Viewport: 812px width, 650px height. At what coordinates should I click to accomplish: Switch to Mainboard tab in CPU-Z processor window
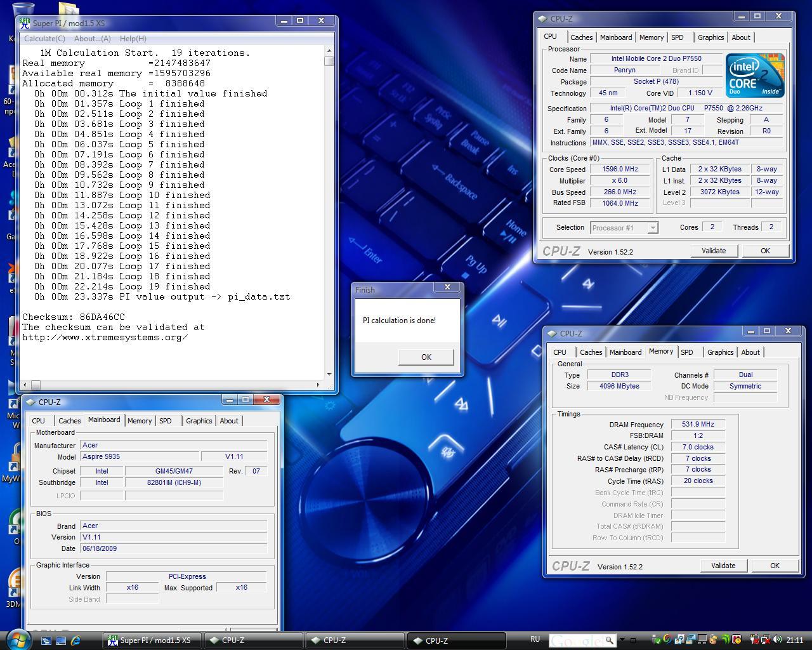pos(615,37)
